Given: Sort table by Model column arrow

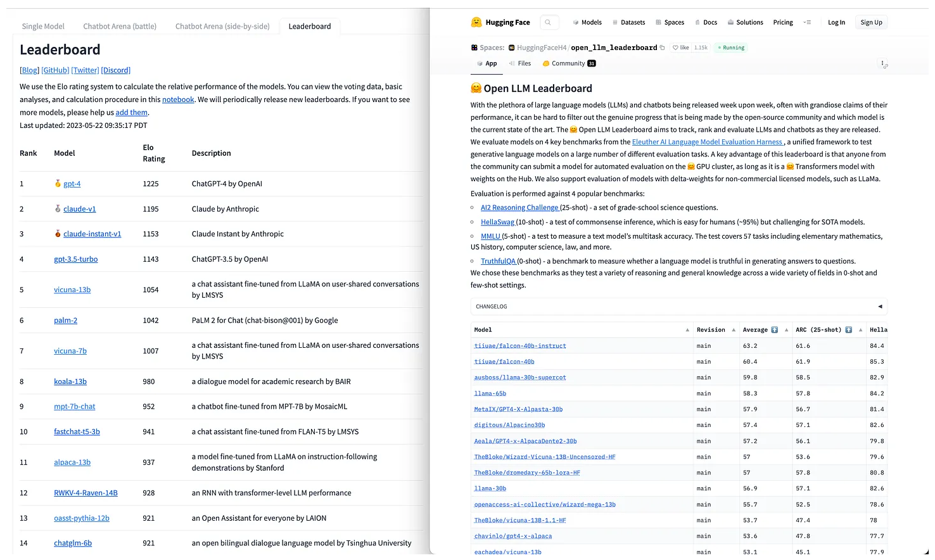Looking at the screenshot, I should [687, 330].
